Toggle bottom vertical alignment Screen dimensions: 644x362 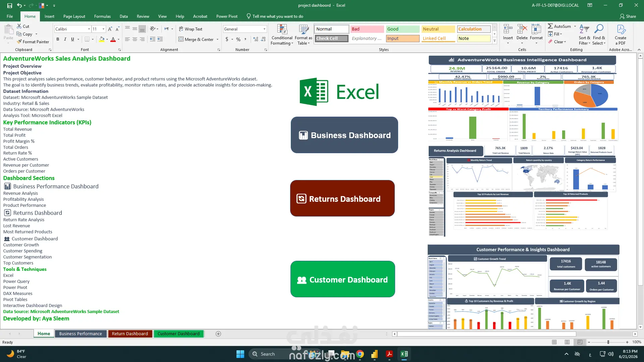142,29
